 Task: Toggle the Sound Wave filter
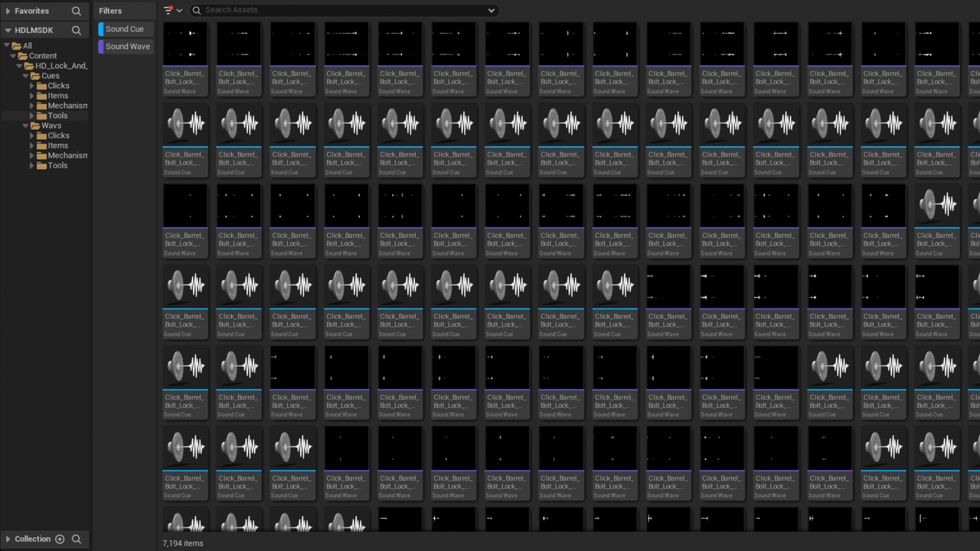click(127, 47)
